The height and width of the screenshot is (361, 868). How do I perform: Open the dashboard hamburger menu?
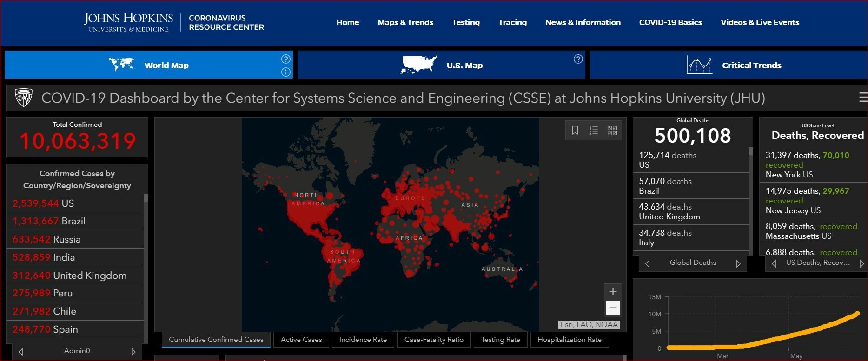(863, 97)
